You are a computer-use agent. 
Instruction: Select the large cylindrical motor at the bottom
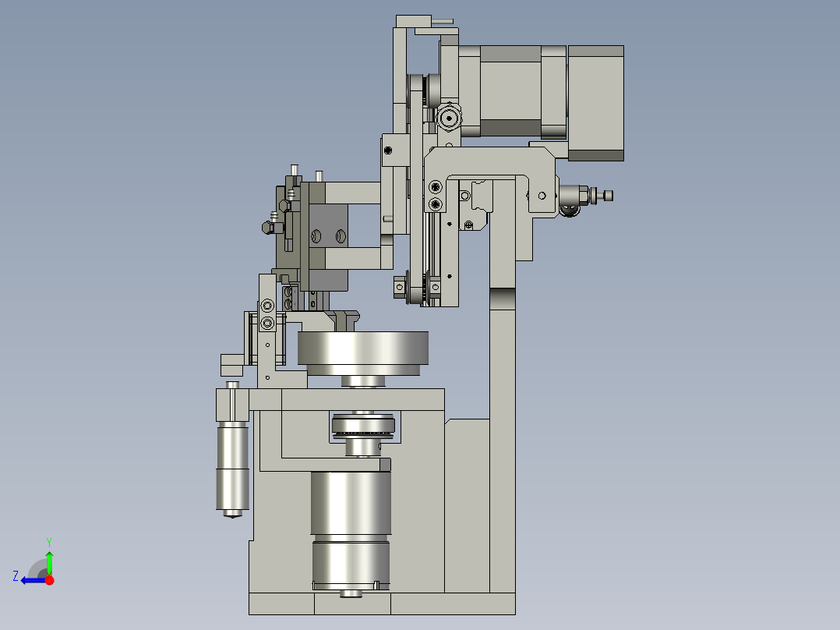(x=351, y=531)
